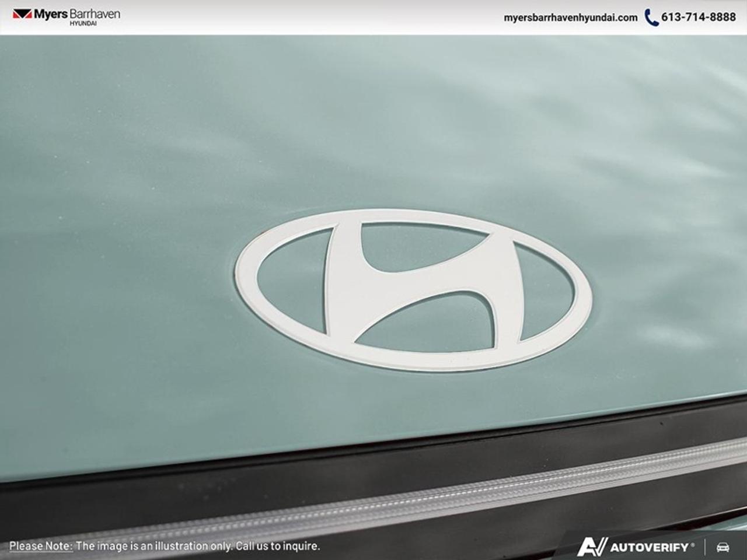Click the HYUNDAI wordmark under Myers Barrhaven
Viewport: 747px width, 560px height.
click(83, 23)
